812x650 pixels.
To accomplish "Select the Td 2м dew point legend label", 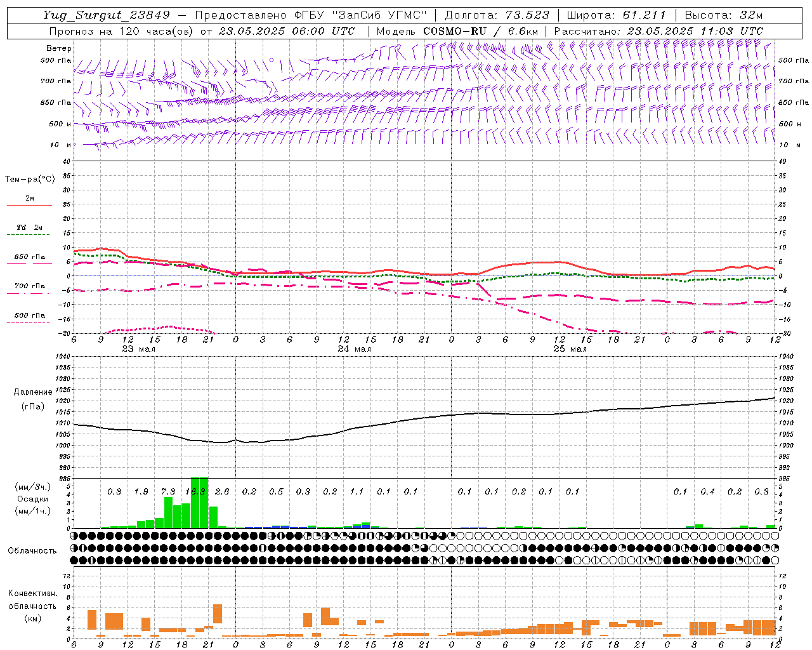I will (x=30, y=227).
